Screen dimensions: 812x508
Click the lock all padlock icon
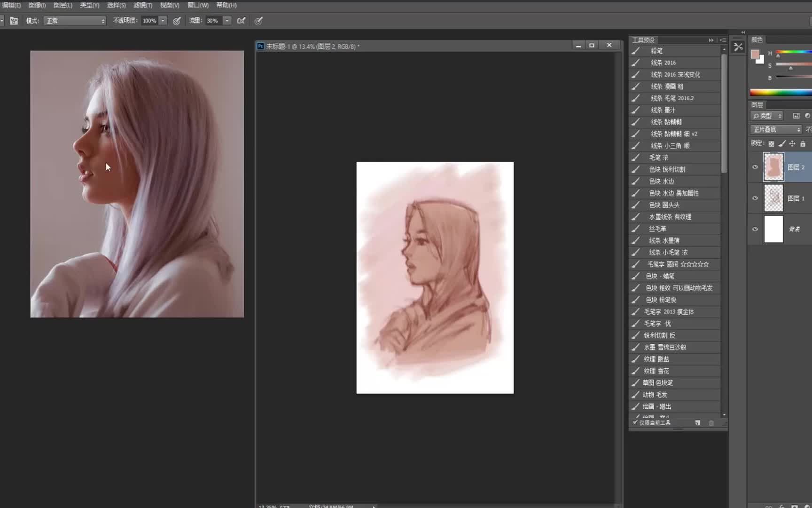[x=803, y=143]
